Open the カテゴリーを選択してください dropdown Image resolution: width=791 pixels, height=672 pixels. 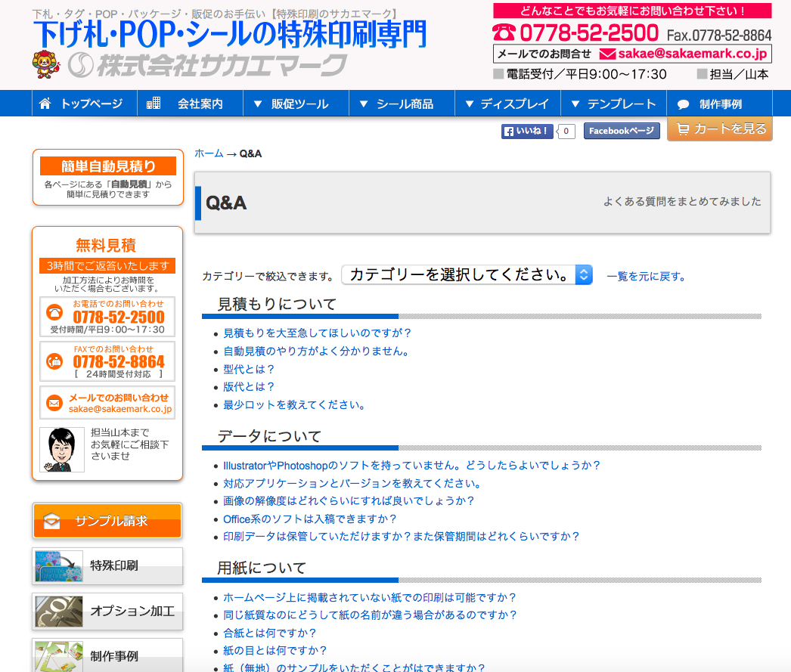pyautogui.click(x=467, y=275)
